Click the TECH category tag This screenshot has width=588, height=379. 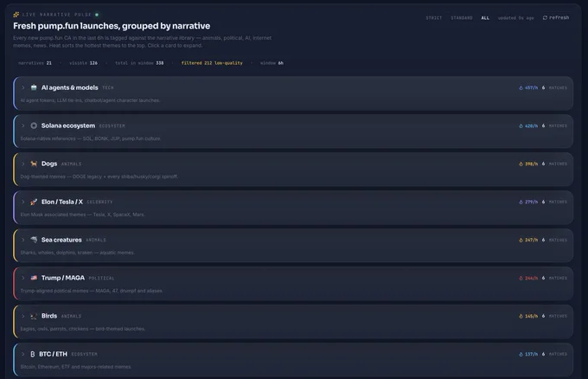107,87
